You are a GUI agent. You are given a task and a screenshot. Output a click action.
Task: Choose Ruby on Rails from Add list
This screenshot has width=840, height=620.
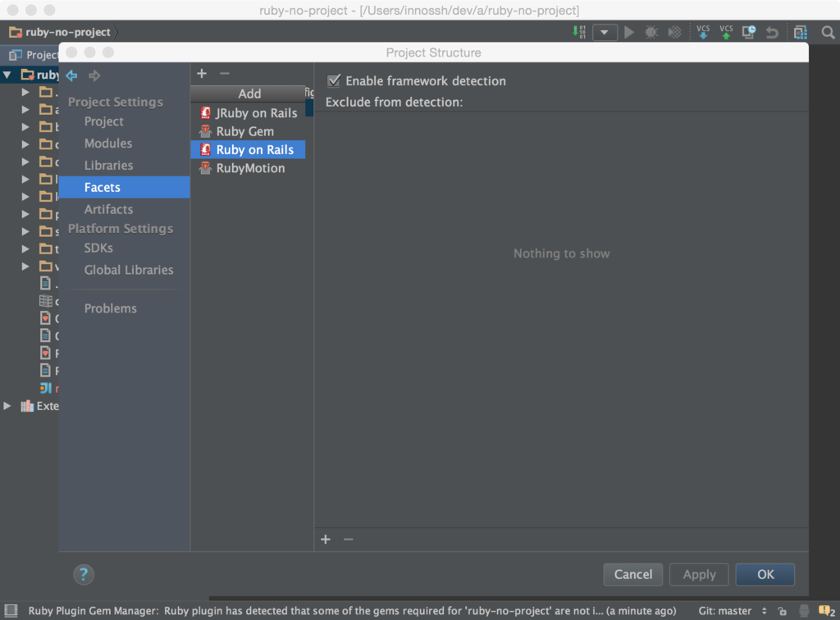click(x=249, y=149)
